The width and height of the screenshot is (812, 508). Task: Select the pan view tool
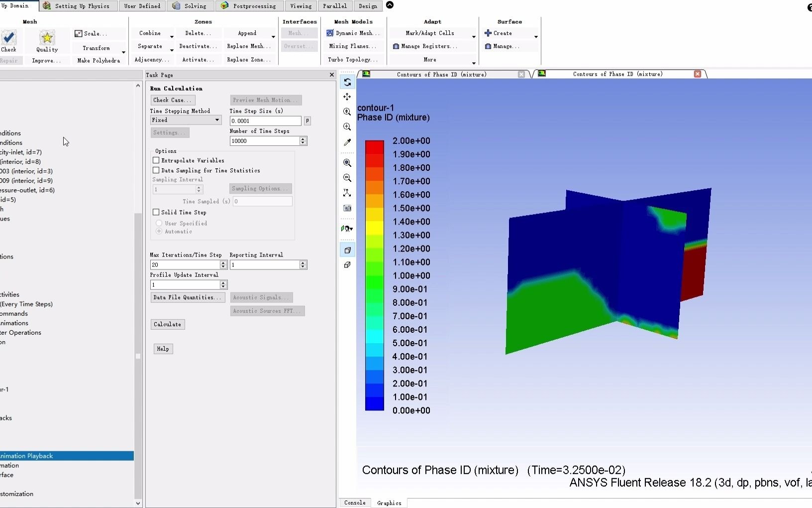click(347, 97)
